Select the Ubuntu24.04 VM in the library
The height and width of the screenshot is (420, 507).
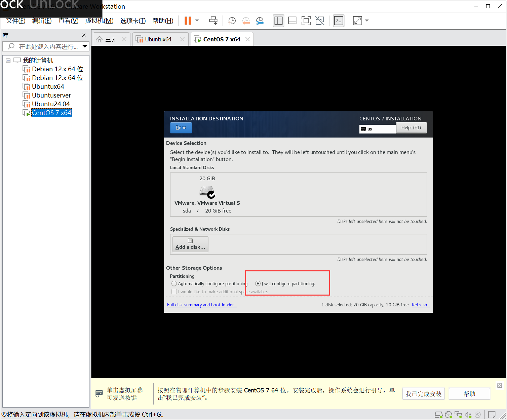[51, 104]
